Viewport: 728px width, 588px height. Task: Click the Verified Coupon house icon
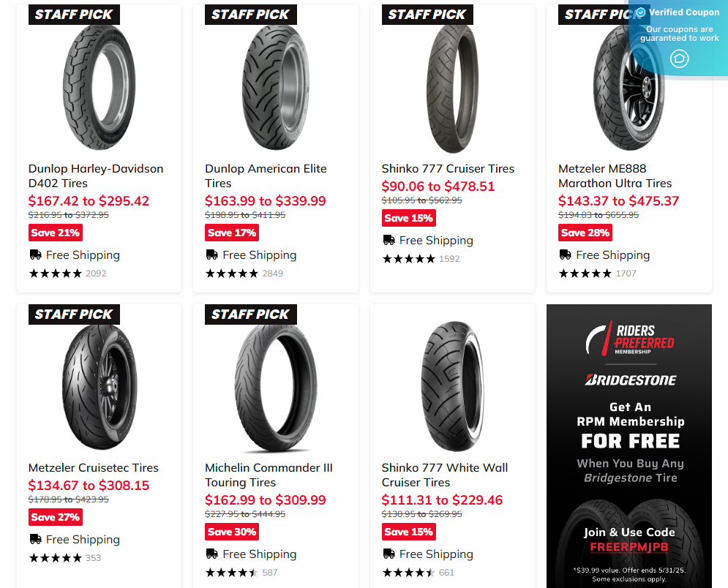pyautogui.click(x=679, y=59)
